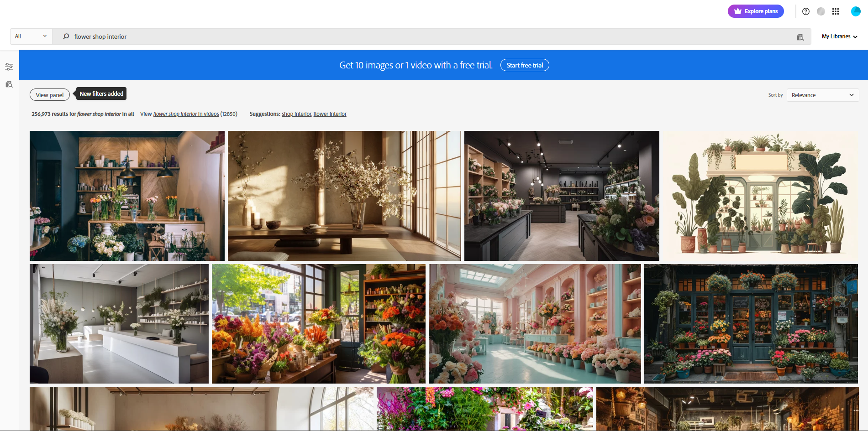Click the gray notifications circle icon
This screenshot has width=868, height=431.
pos(821,11)
